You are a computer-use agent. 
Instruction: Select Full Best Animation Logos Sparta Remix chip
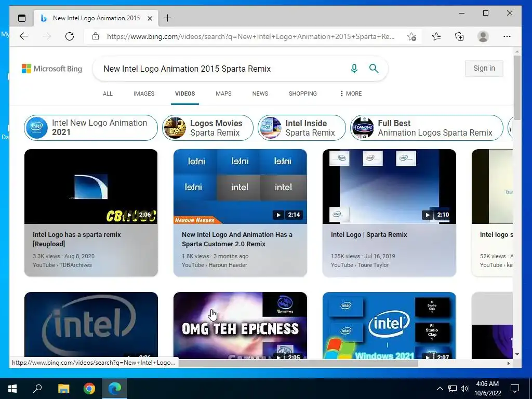[x=427, y=128]
